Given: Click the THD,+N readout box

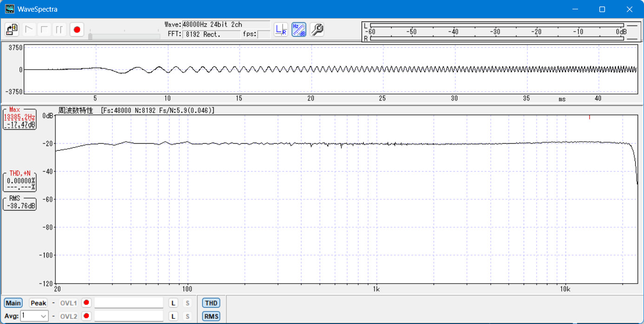Looking at the screenshot, I should 20,181.
